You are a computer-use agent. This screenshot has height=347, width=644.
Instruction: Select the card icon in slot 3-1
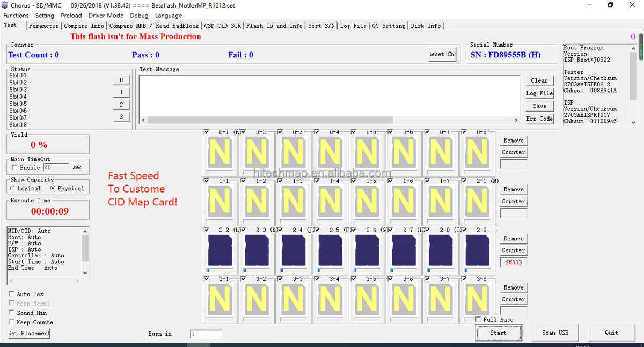click(x=219, y=299)
